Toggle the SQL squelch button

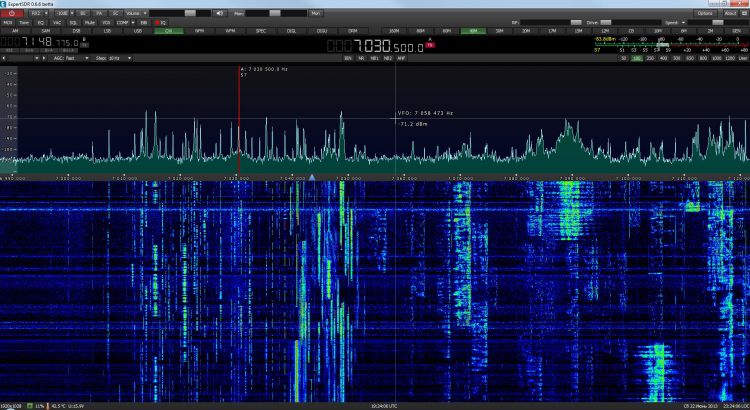(x=73, y=22)
